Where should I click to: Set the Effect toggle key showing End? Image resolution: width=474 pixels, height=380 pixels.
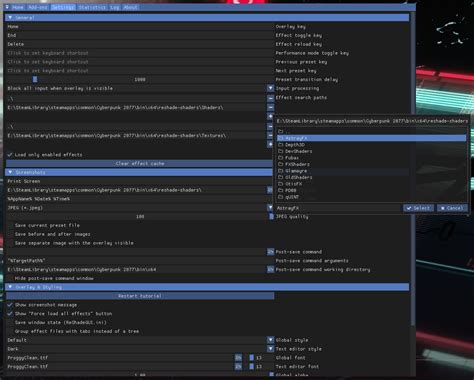coord(140,35)
